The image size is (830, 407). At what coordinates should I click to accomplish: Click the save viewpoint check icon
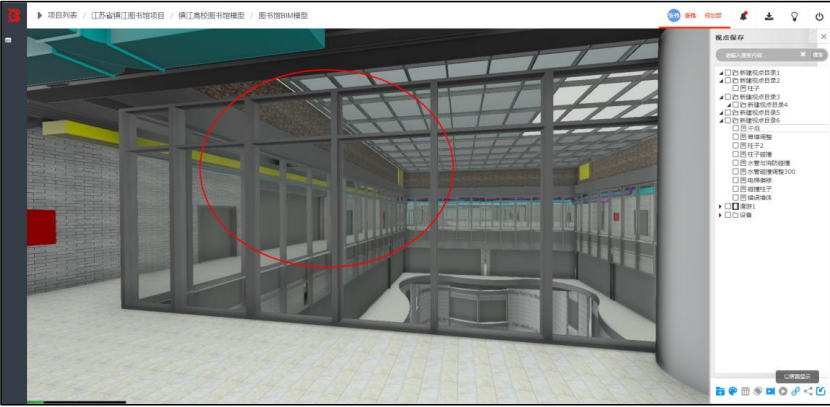click(820, 391)
